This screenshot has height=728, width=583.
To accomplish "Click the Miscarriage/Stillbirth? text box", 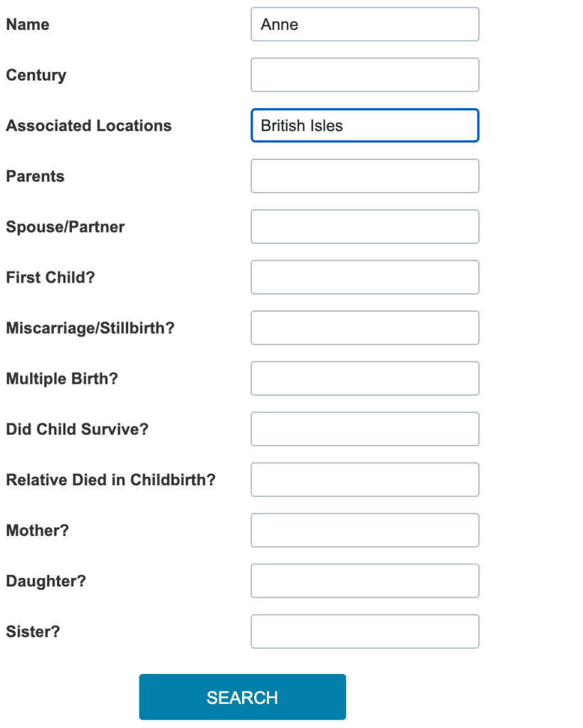I will (364, 327).
